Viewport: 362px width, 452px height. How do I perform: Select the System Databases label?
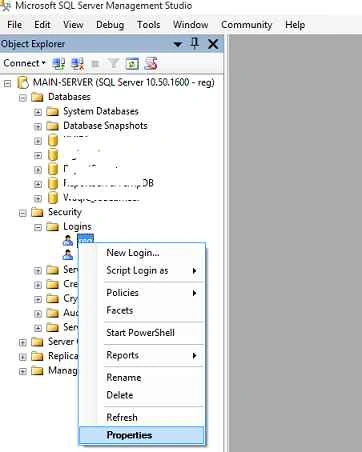(x=101, y=111)
